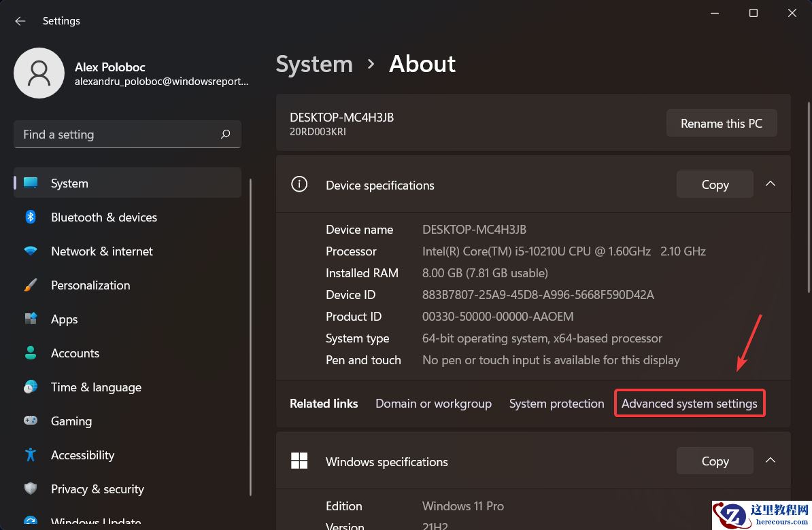Open Accounts settings
Screen dimensions: 812x530
[x=75, y=353]
